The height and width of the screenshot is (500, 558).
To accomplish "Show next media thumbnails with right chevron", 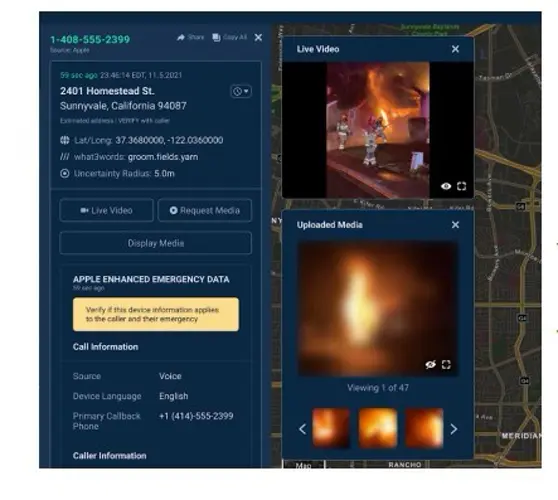I will (x=454, y=429).
